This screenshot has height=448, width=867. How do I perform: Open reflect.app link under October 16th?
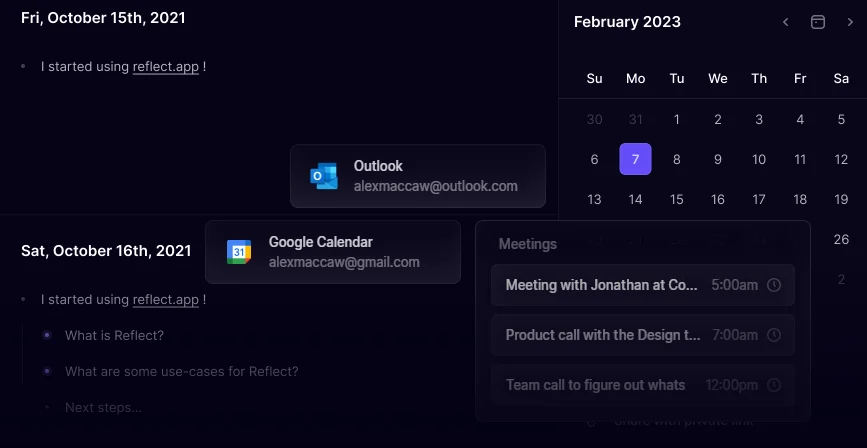166,299
